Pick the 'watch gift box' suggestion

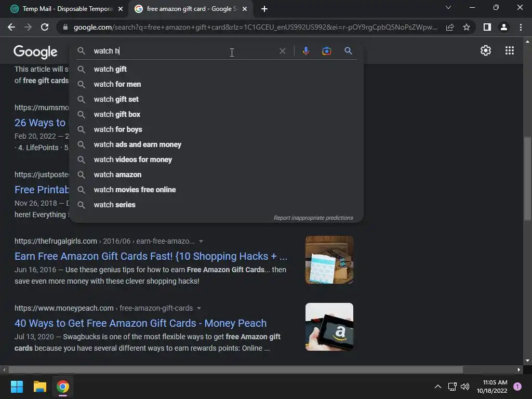point(217,114)
